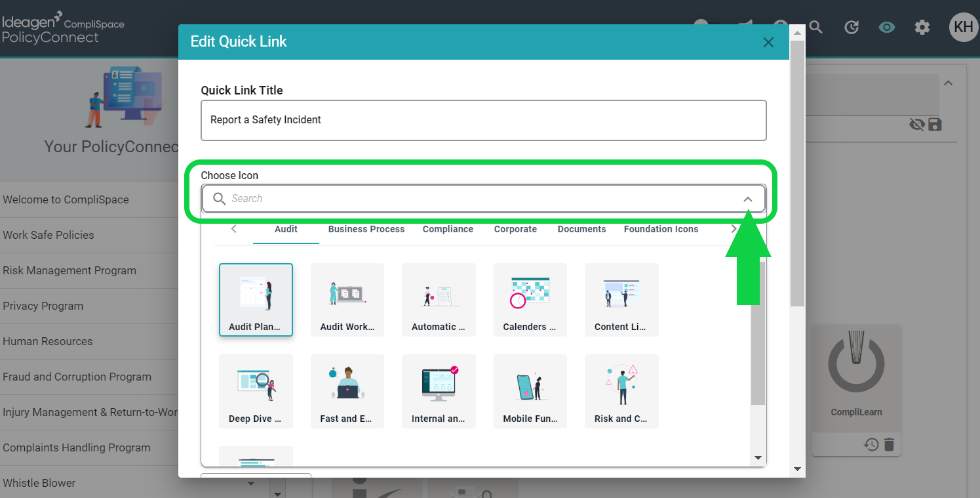Choose the Internal an icon tile
Viewport: 980px width, 498px height.
tap(439, 392)
